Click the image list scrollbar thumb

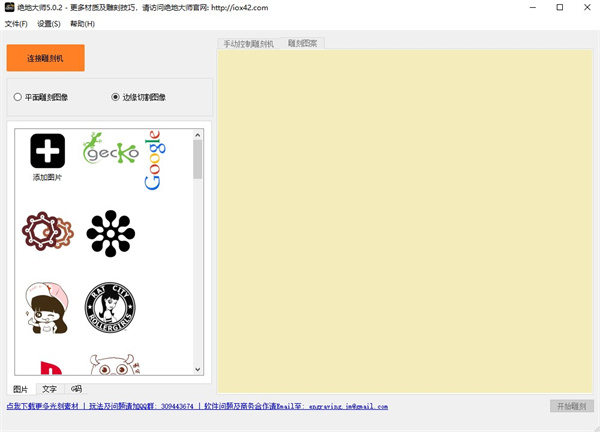coord(197,159)
